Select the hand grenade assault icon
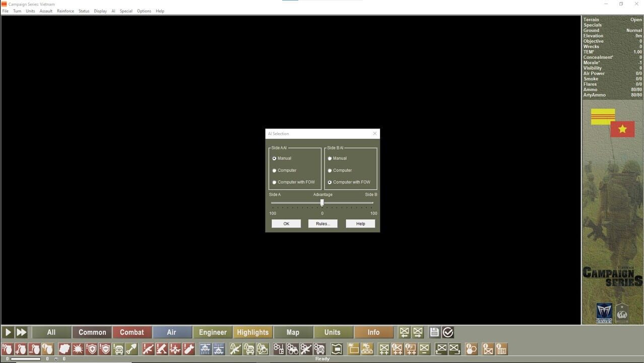The image size is (644, 363). pyautogui.click(x=7, y=348)
